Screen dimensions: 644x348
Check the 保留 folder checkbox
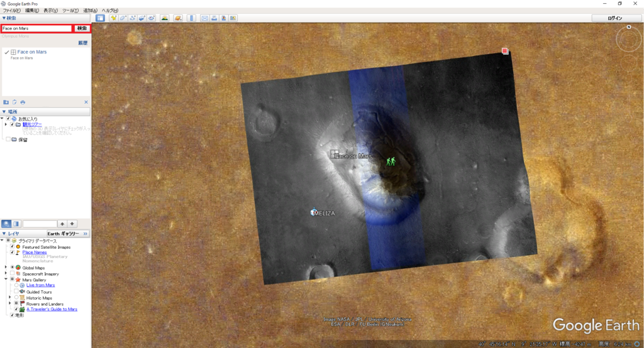(8, 139)
